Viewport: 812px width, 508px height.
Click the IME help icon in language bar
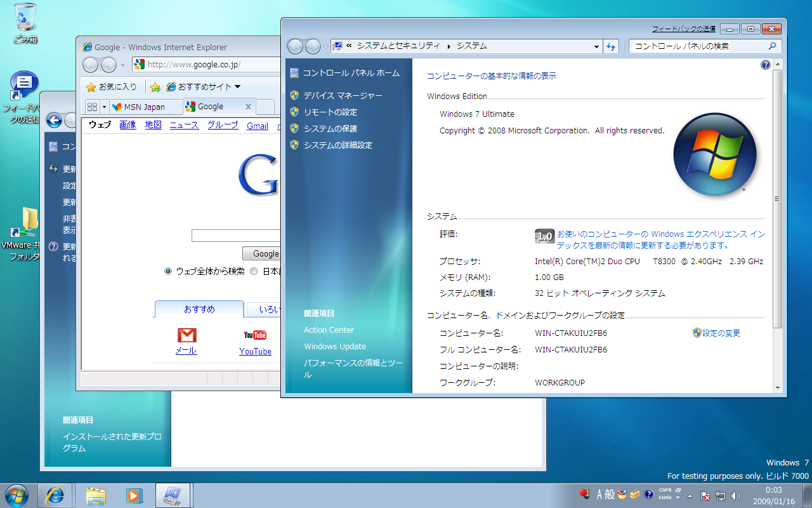[x=648, y=494]
